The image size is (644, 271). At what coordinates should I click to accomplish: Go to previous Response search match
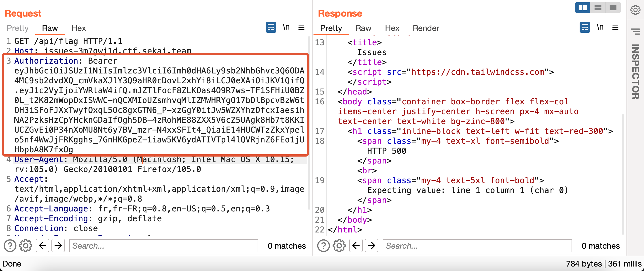click(356, 245)
